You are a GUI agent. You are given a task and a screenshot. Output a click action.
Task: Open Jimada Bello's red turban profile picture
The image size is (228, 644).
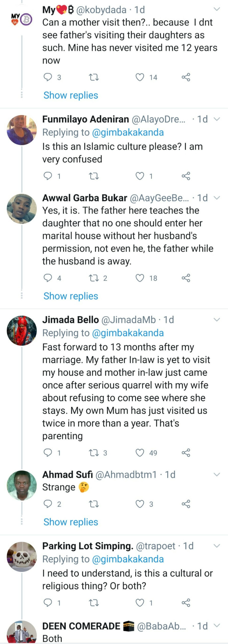point(22,331)
